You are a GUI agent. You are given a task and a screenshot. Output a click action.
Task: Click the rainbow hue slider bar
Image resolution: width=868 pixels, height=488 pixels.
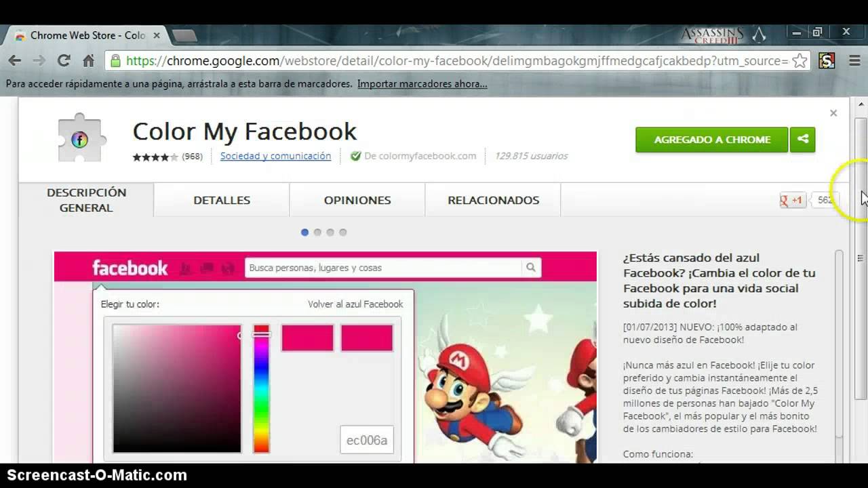click(x=261, y=388)
